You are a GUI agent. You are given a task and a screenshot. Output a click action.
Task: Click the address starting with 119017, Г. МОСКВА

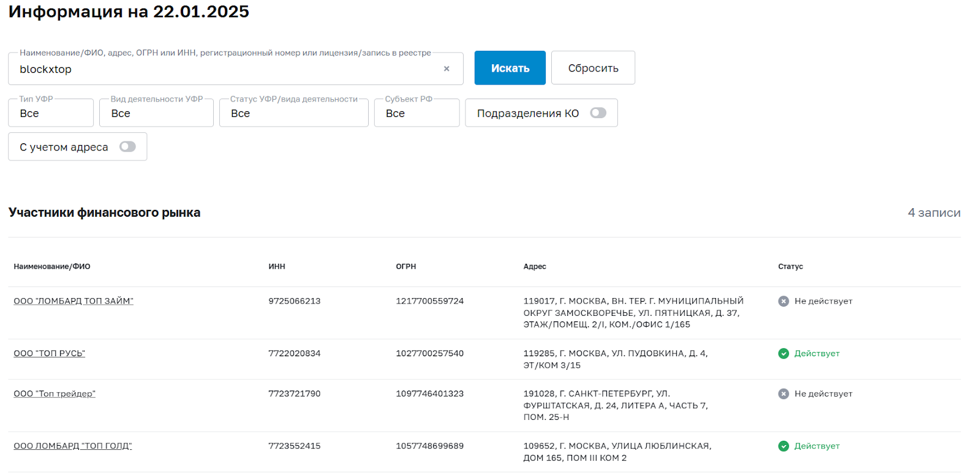633,313
